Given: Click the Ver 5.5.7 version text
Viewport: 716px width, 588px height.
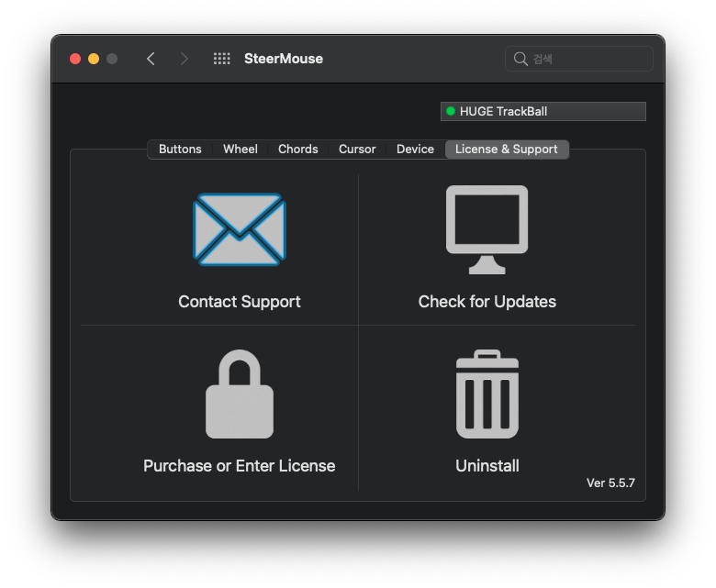Looking at the screenshot, I should pyautogui.click(x=610, y=483).
